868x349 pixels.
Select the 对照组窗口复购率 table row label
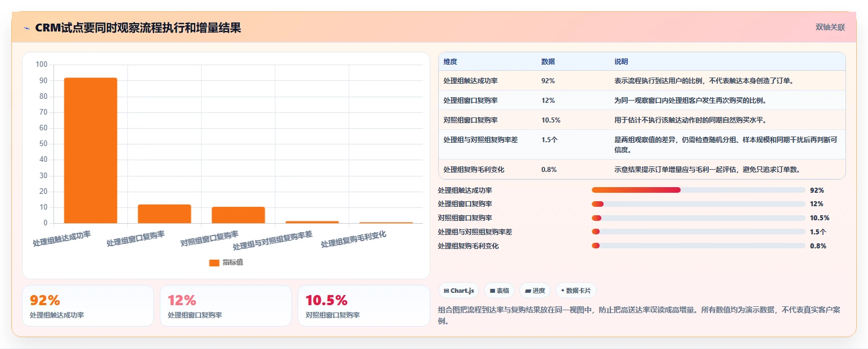click(x=470, y=120)
